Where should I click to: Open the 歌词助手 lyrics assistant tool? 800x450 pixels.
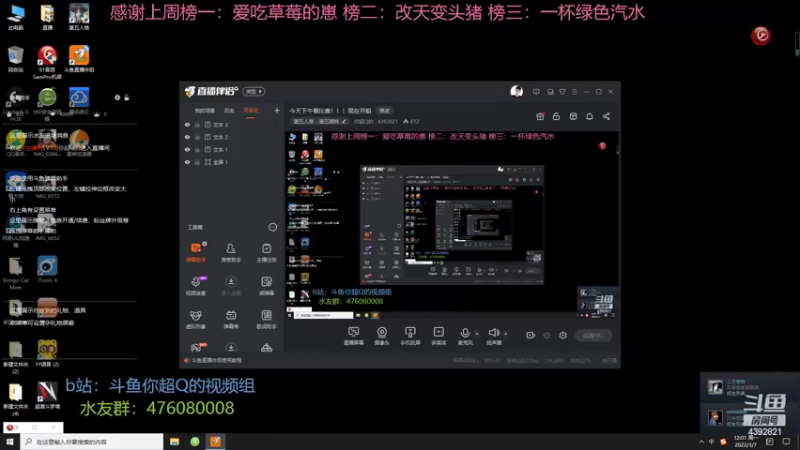tap(266, 319)
